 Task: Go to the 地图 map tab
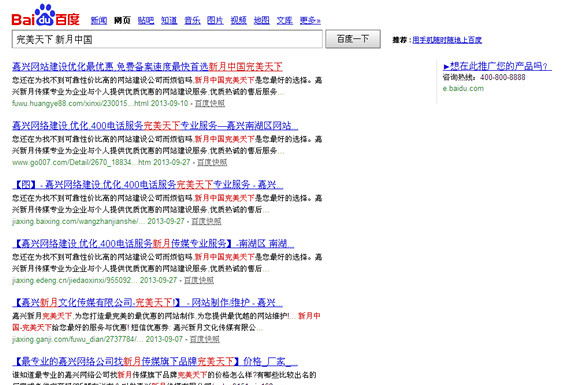coord(262,20)
